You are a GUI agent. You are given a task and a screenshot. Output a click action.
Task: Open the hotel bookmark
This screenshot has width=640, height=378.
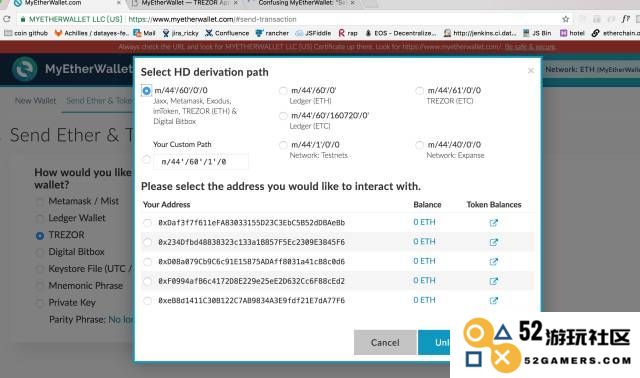[572, 33]
